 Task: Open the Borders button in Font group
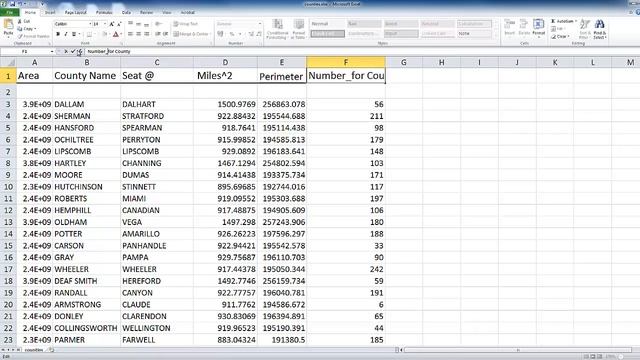point(89,34)
